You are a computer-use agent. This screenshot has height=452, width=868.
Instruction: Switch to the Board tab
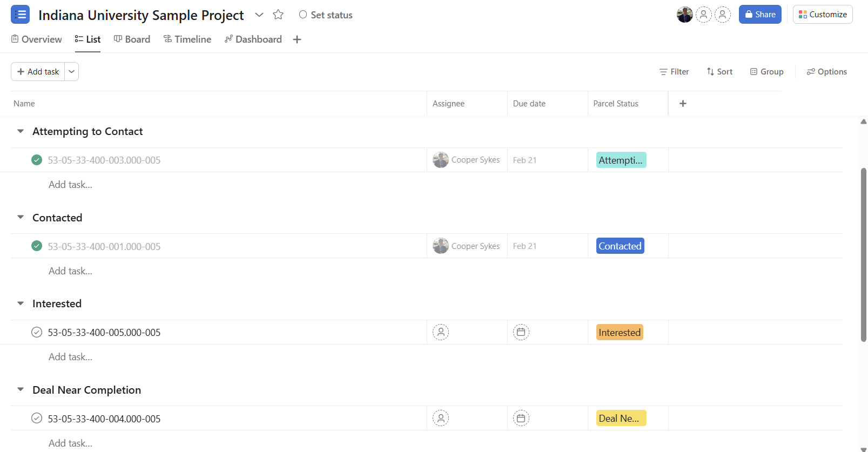(x=132, y=39)
